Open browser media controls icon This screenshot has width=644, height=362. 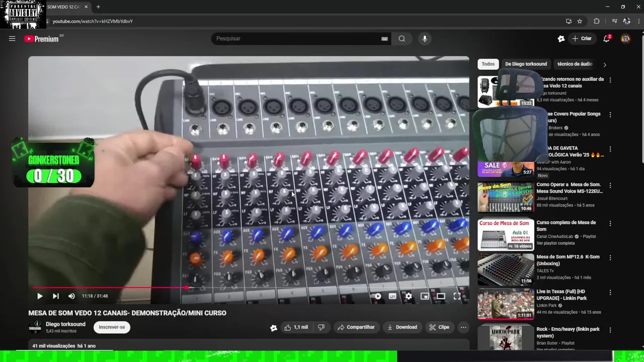(x=614, y=21)
